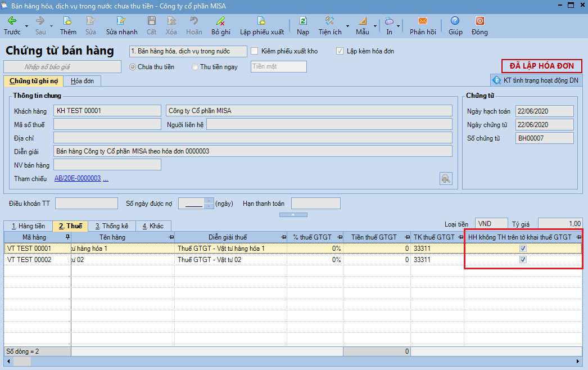Open the Loại tiền VND combo
This screenshot has height=370, width=588.
coord(491,224)
